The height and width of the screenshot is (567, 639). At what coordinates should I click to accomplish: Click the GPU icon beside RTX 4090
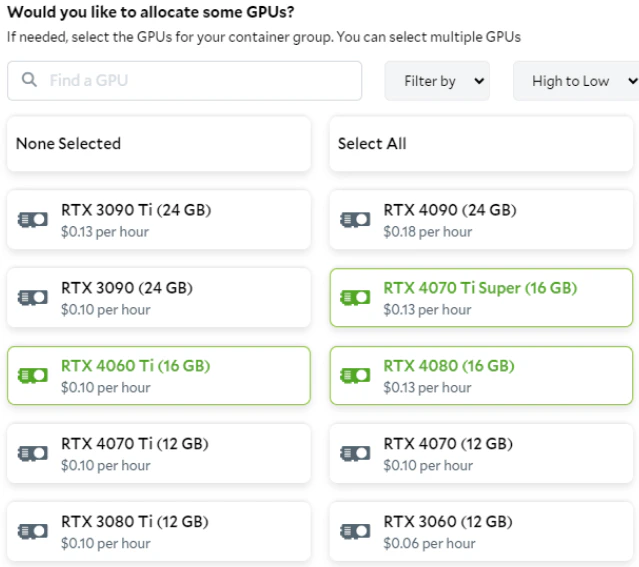[355, 220]
